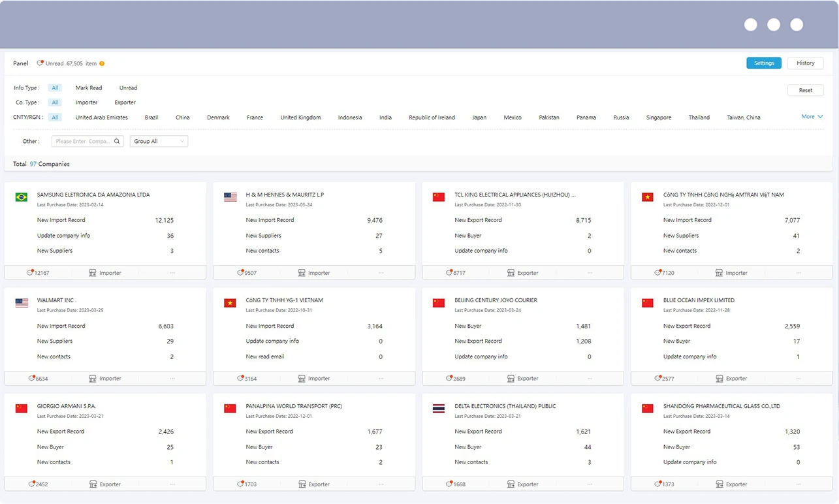Image resolution: width=839 pixels, height=504 pixels.
Task: Click Thailand flag on Delta Electronics card
Action: (x=439, y=409)
